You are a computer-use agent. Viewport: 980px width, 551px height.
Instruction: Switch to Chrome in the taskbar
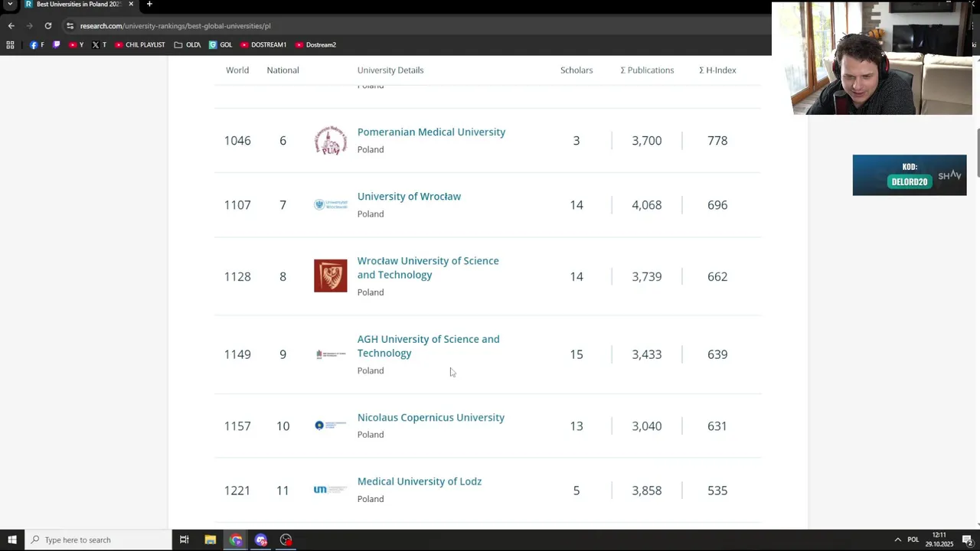pyautogui.click(x=236, y=540)
